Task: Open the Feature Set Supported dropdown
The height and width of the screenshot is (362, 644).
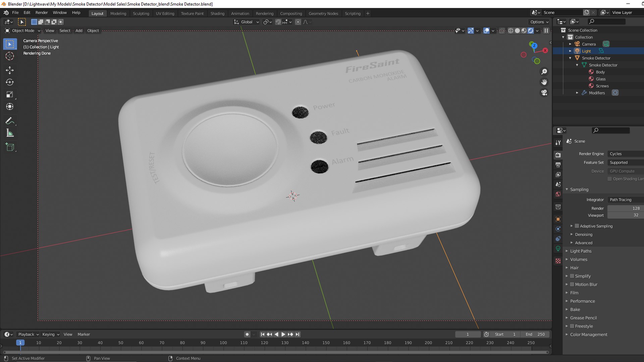Action: pos(626,162)
